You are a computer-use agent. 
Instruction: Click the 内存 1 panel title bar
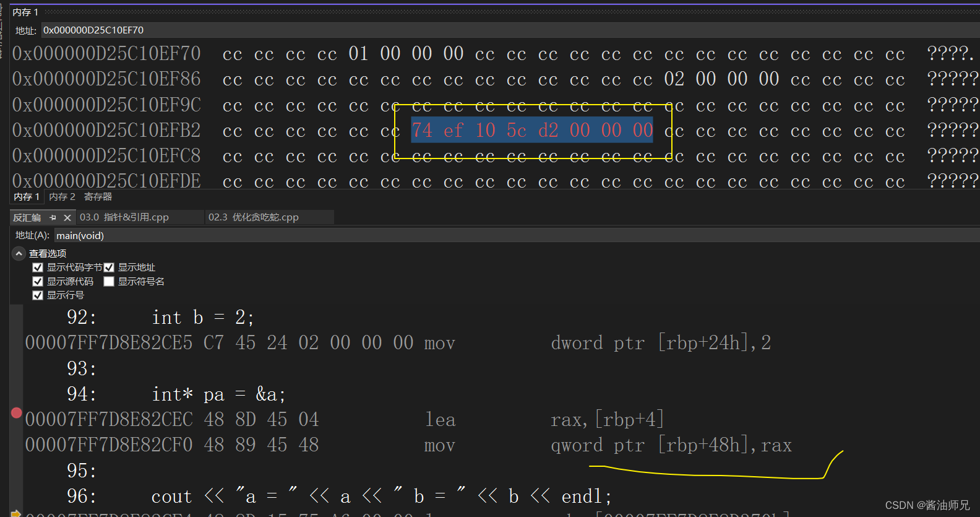tap(495, 12)
